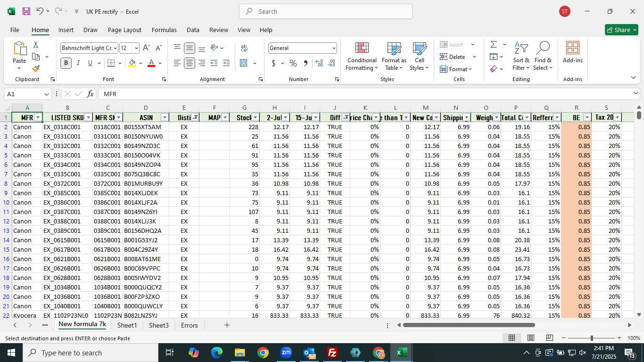Apply Accounting Number Format dollar icon
The width and height of the screenshot is (644, 362).
(273, 63)
